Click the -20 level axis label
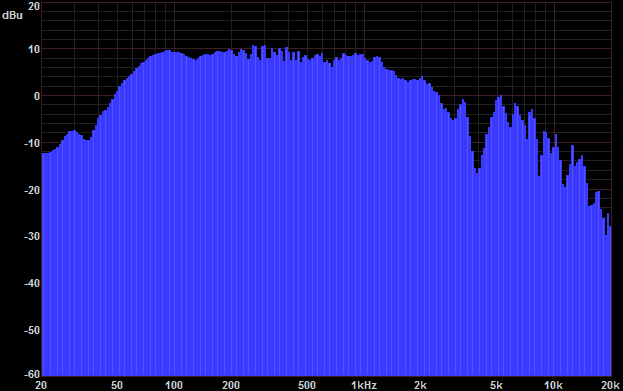The width and height of the screenshot is (623, 391). (31, 190)
